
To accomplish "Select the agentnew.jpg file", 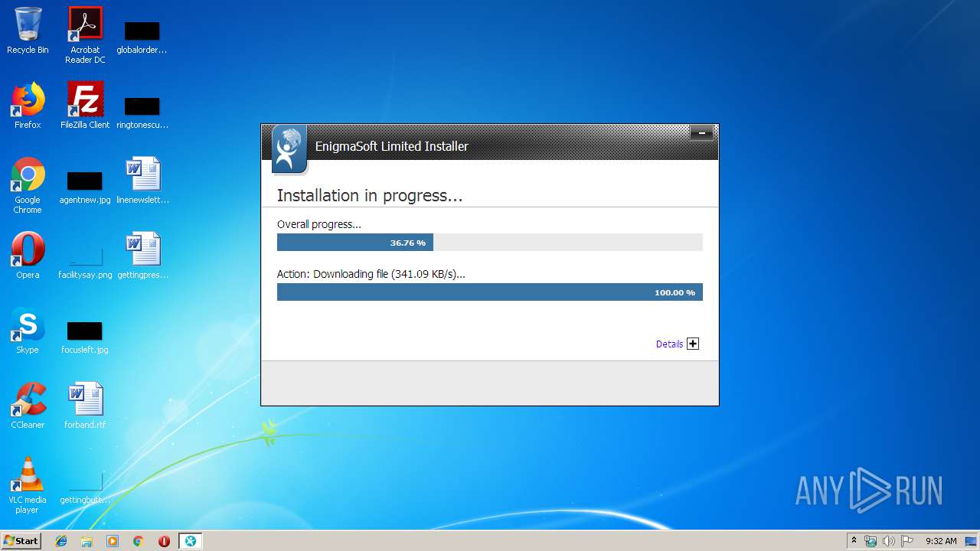I will (85, 187).
